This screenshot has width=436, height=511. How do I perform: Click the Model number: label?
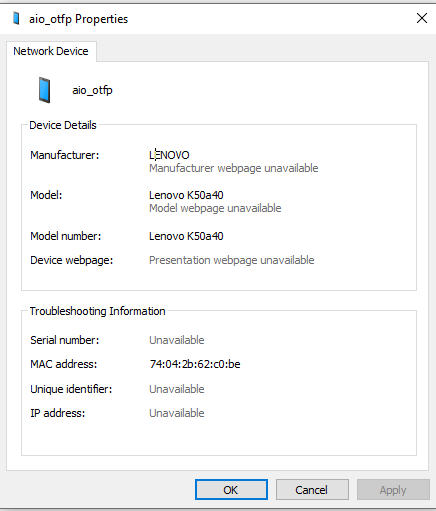point(66,236)
